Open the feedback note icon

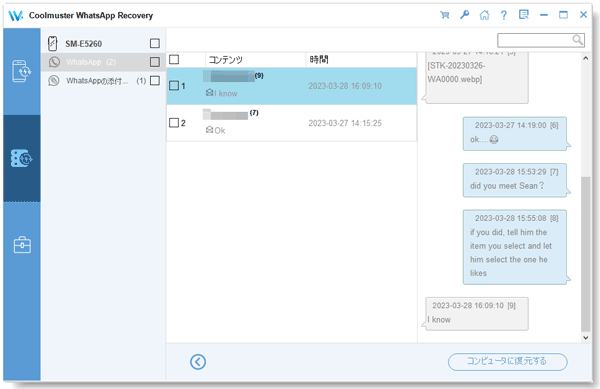523,15
